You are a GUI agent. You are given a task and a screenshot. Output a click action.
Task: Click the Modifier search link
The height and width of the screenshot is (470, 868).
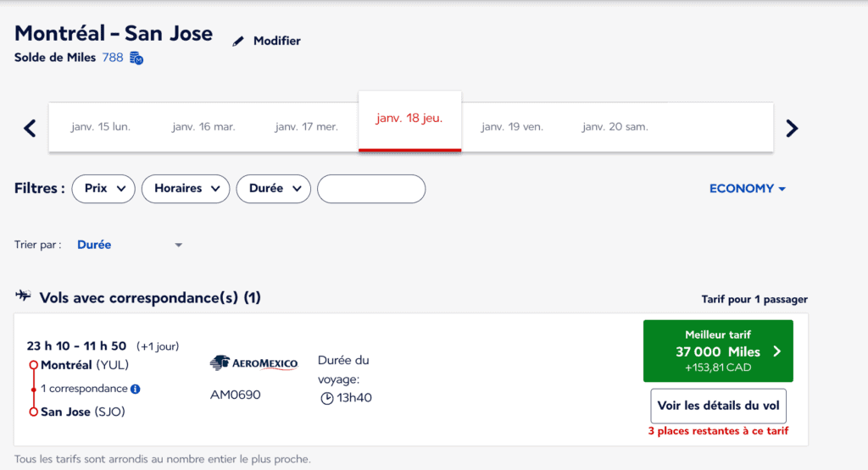(x=276, y=41)
